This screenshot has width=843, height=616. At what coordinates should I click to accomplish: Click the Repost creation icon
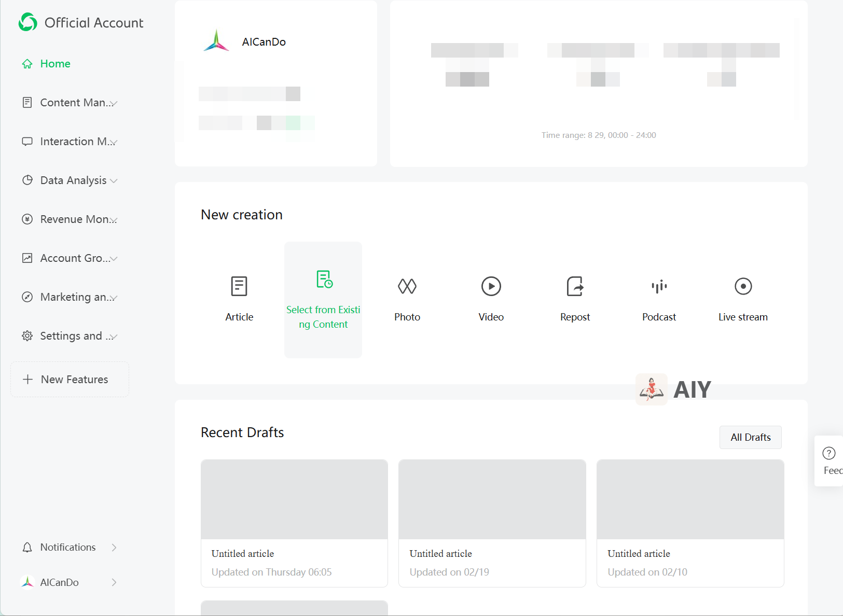coord(575,286)
